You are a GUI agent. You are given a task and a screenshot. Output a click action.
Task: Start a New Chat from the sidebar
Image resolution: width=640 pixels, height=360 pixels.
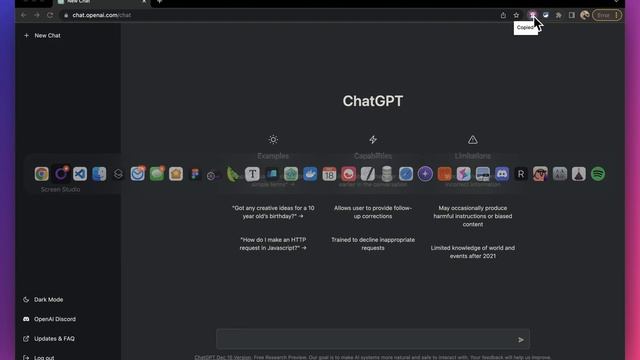42,36
